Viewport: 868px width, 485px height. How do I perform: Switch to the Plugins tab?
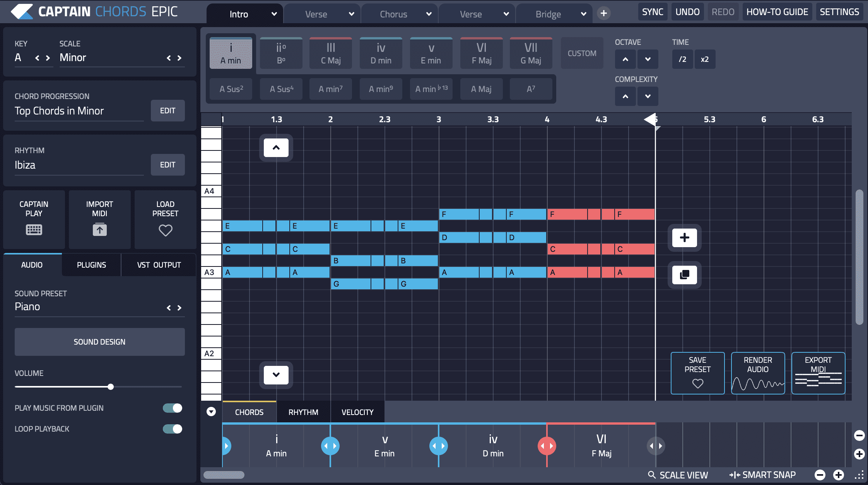pos(91,265)
